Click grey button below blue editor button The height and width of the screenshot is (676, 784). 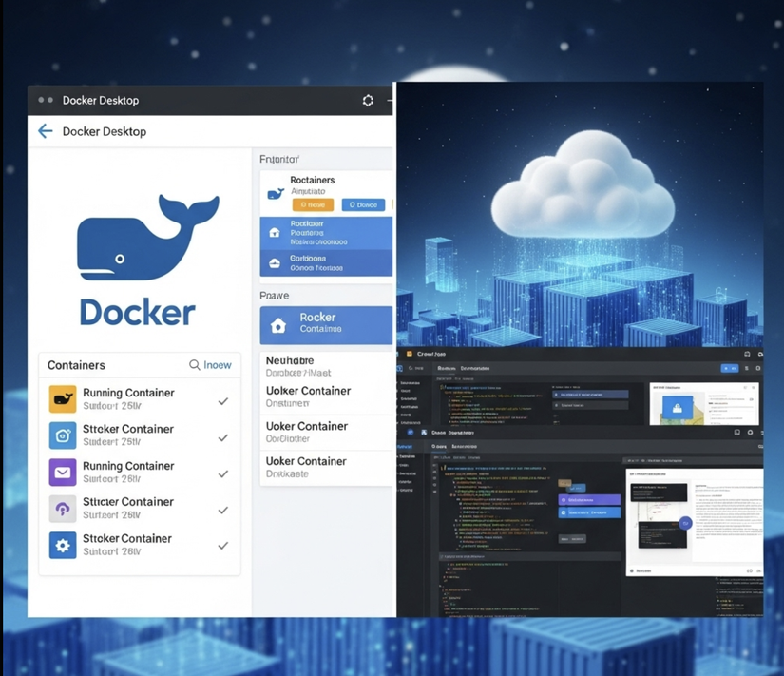click(572, 539)
